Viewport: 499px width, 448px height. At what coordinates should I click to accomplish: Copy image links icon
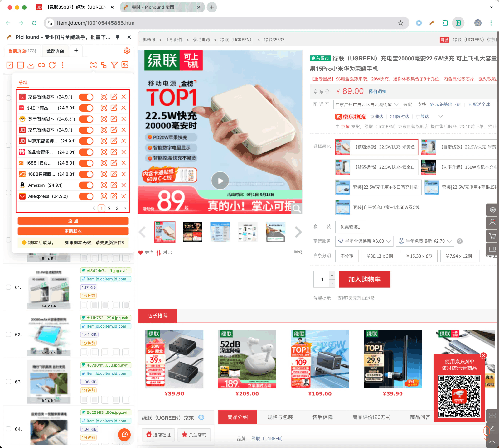coord(41,65)
